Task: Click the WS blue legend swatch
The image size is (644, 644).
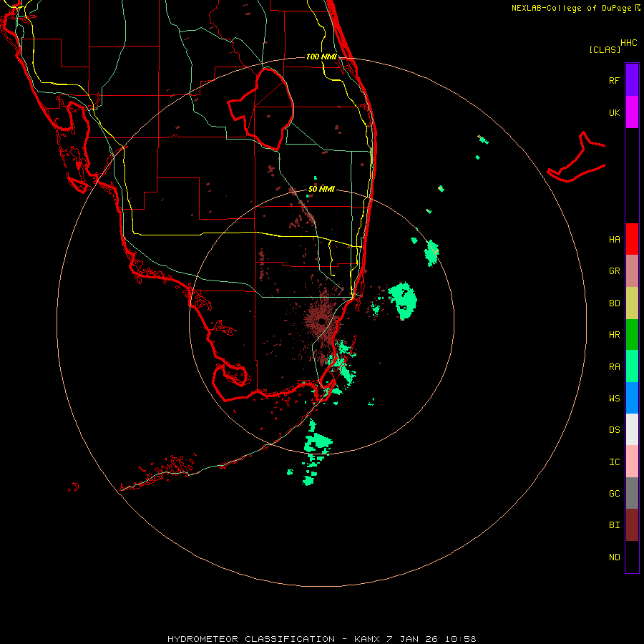Action: pos(632,398)
